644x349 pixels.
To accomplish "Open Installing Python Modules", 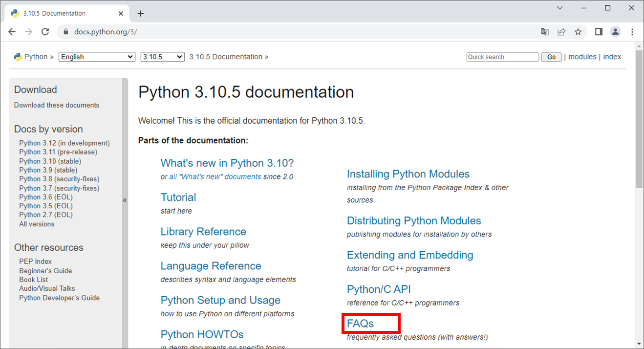I will pyautogui.click(x=408, y=174).
